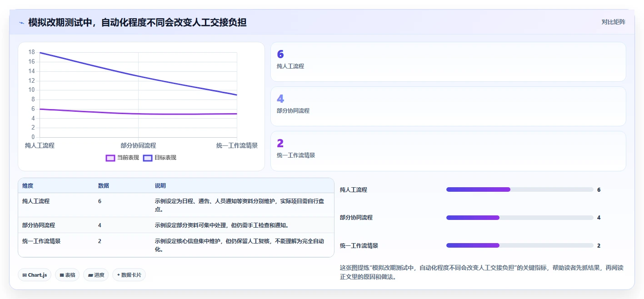Click the icon inside the 进度 tag
This screenshot has width=644, height=299.
[90, 275]
